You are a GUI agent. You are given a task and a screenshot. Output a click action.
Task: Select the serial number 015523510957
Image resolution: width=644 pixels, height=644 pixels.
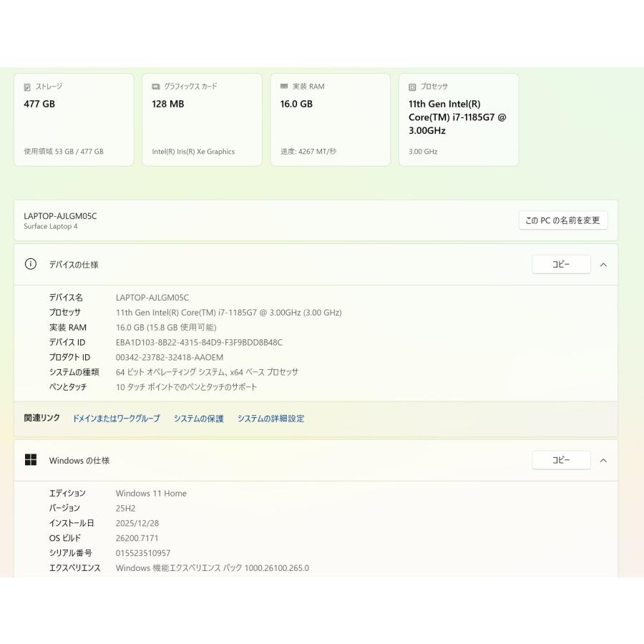[143, 553]
